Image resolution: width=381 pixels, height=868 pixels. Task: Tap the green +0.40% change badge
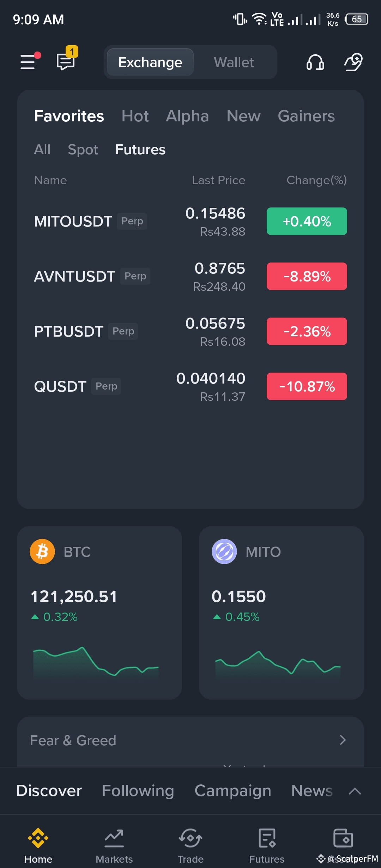point(307,221)
